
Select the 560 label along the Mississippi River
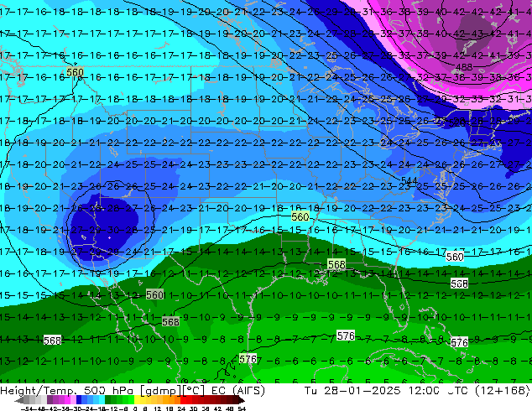pos(300,216)
